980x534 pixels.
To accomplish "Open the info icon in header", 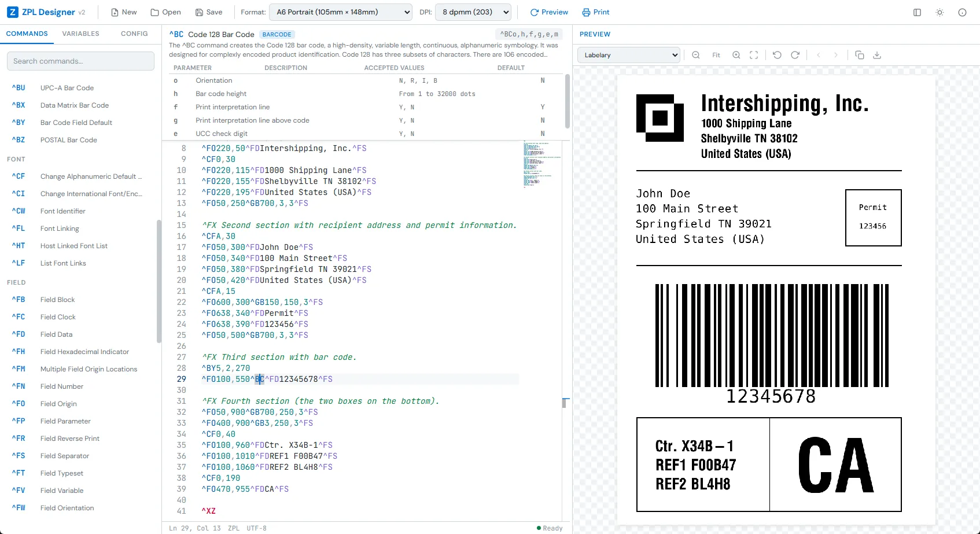I will [962, 12].
